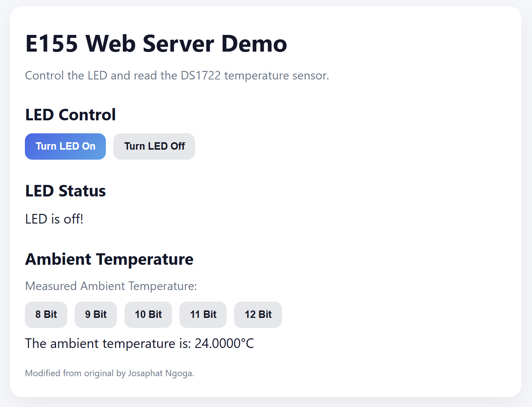This screenshot has height=407, width=532.
Task: Select 8 Bit temperature resolution
Action: click(46, 315)
